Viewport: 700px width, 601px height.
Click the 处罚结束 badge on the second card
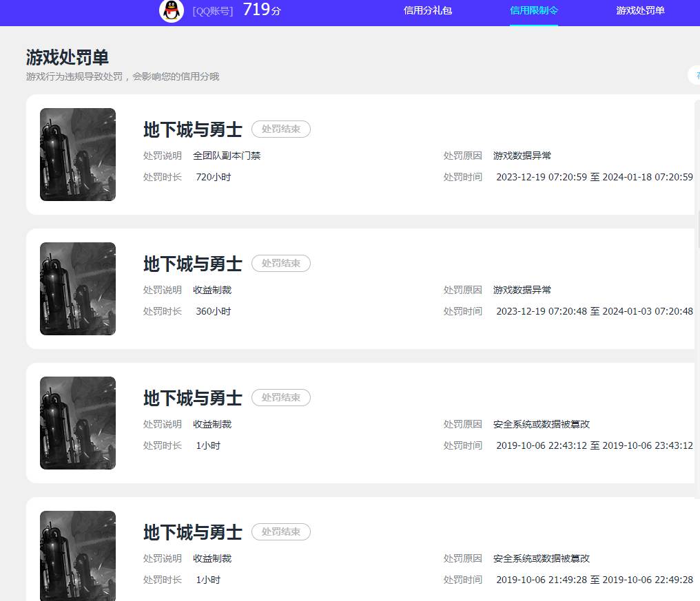[280, 263]
